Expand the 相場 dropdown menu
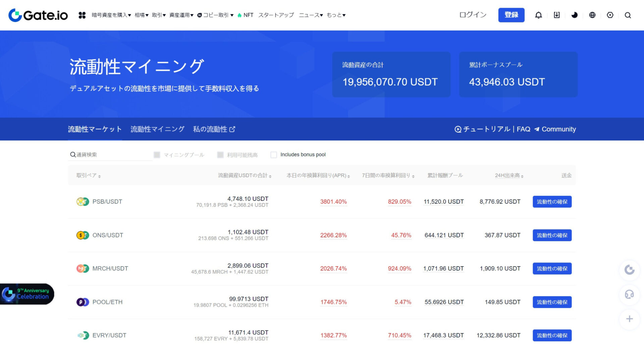644x347 pixels. tap(142, 15)
